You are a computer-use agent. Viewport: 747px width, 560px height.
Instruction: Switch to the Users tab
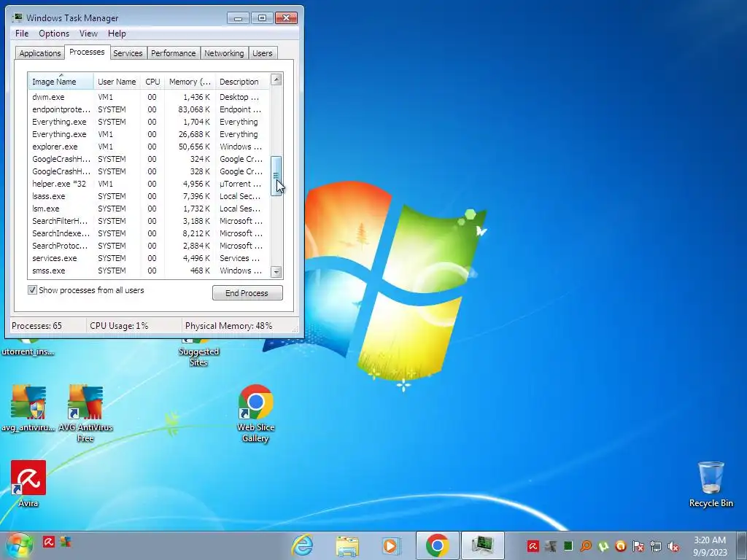click(263, 52)
